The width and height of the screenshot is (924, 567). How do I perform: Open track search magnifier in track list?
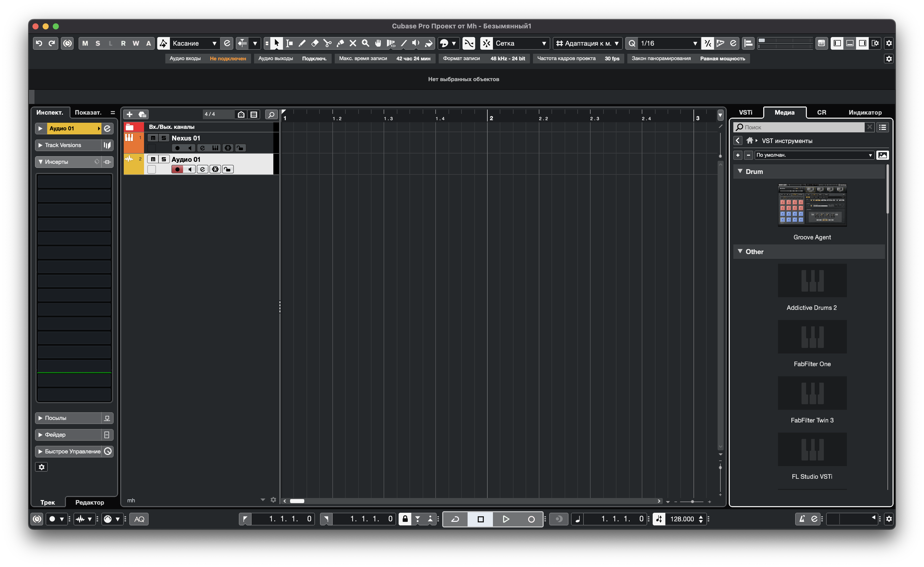tap(271, 114)
